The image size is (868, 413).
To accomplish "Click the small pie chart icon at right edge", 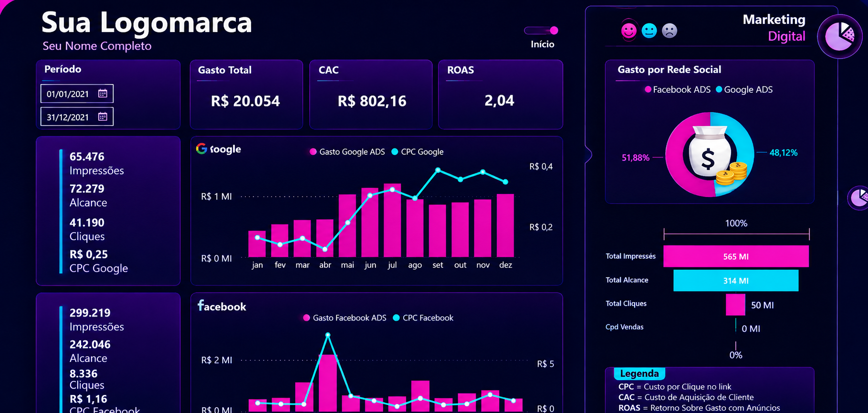I will click(858, 198).
